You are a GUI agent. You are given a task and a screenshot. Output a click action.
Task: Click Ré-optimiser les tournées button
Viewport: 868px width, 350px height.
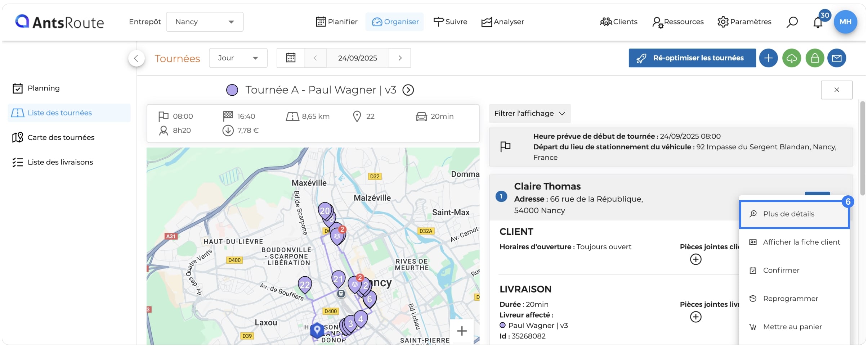692,58
